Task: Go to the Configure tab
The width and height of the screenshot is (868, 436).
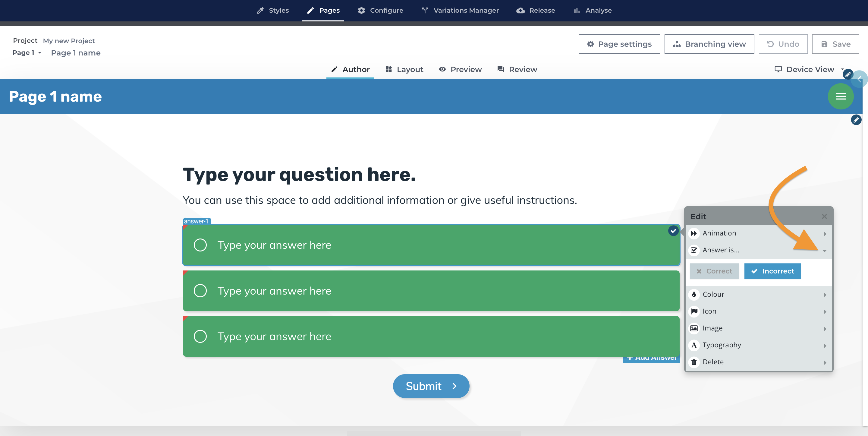Action: click(380, 11)
